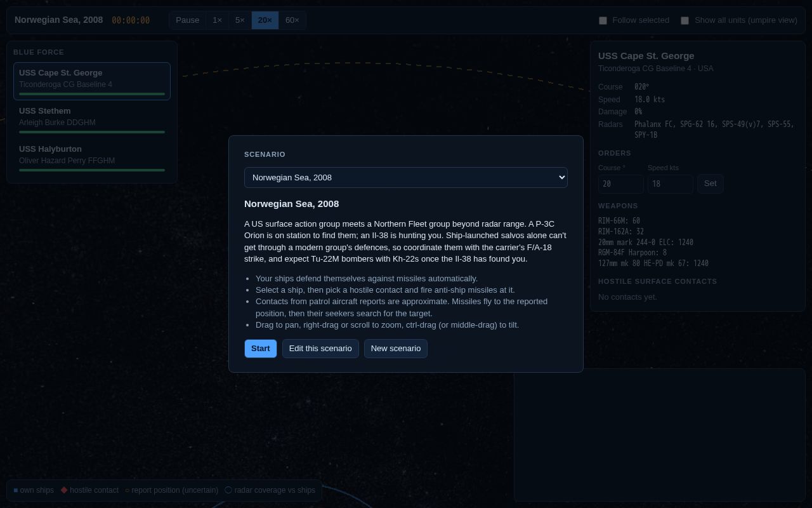Viewport: 812px width, 508px height.
Task: Click the report position (uncertain) legend entry
Action: [x=172, y=490]
